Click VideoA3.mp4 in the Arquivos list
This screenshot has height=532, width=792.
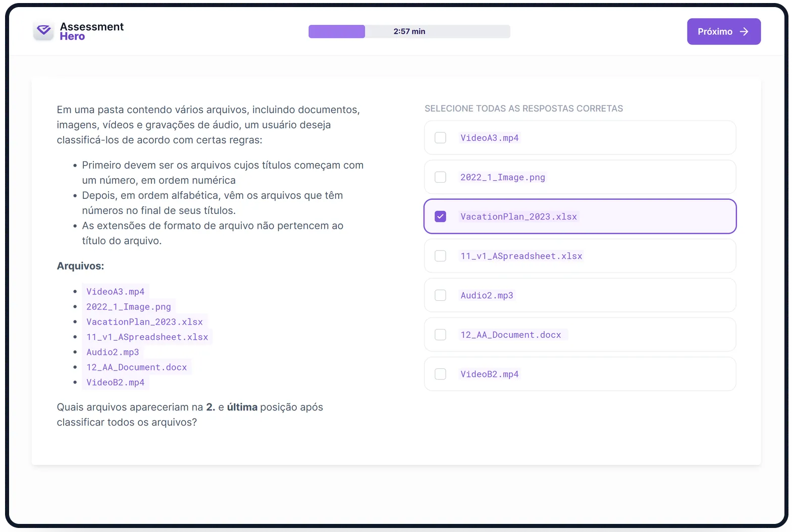(116, 292)
